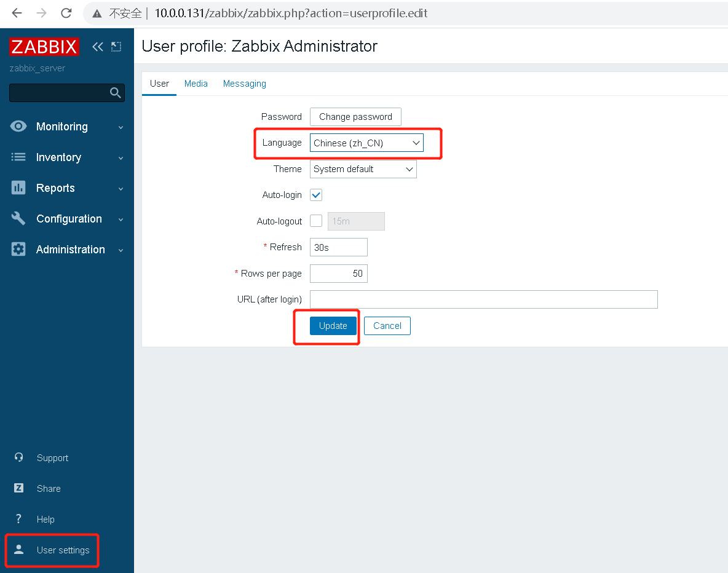Reload the page
Image resolution: width=728 pixels, height=573 pixels.
[x=66, y=13]
